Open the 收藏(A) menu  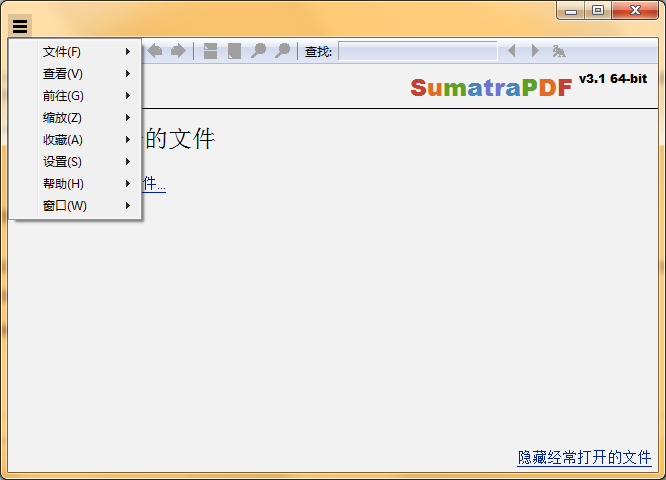(75, 140)
